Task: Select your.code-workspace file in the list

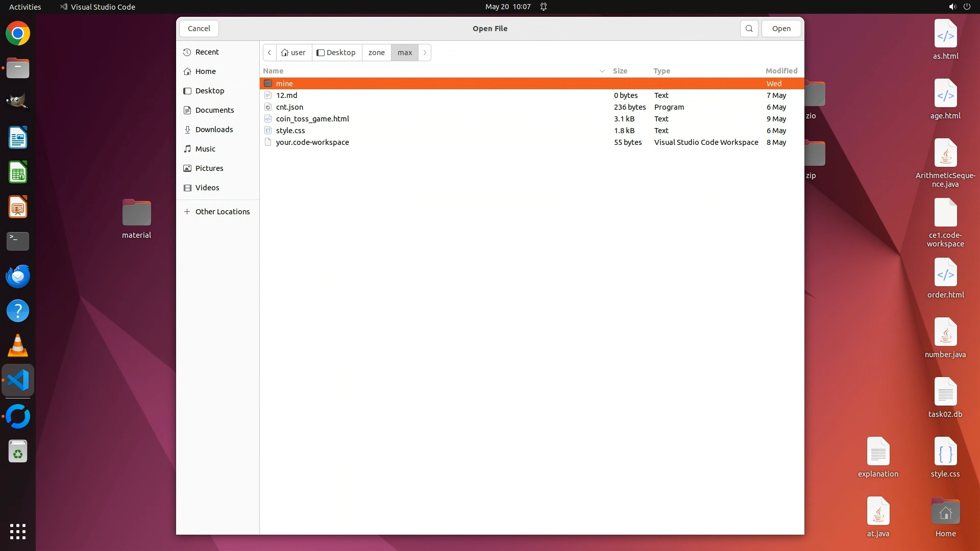Action: [312, 142]
